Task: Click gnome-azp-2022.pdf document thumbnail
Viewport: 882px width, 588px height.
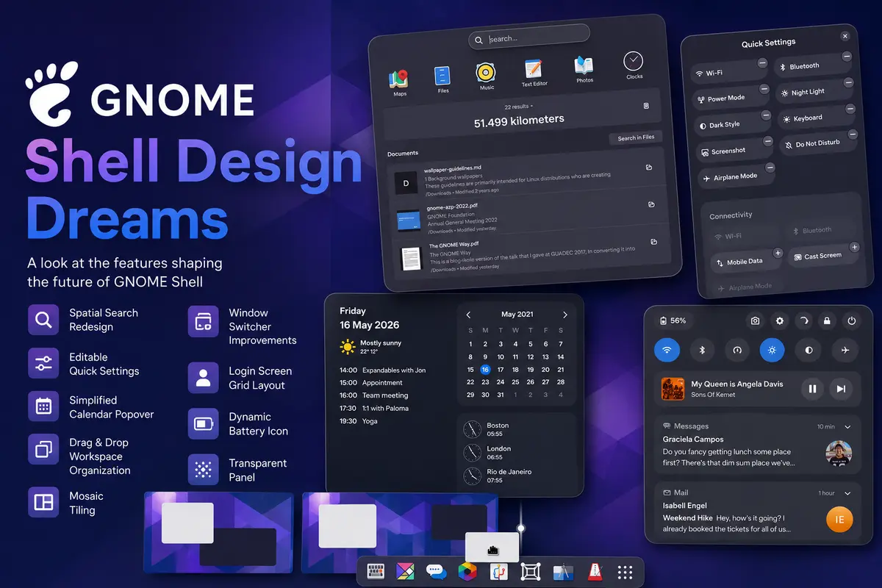Action: [408, 221]
